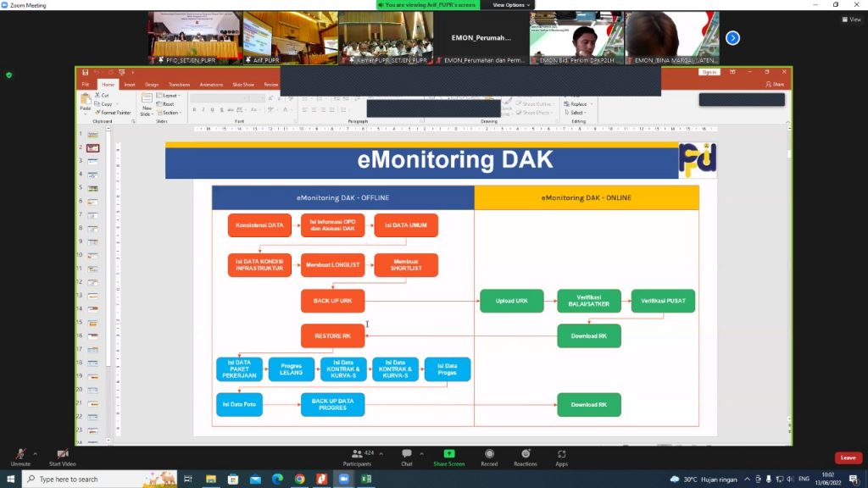This screenshot has height=488, width=868.
Task: Open the Insert ribbon tab
Action: 130,85
